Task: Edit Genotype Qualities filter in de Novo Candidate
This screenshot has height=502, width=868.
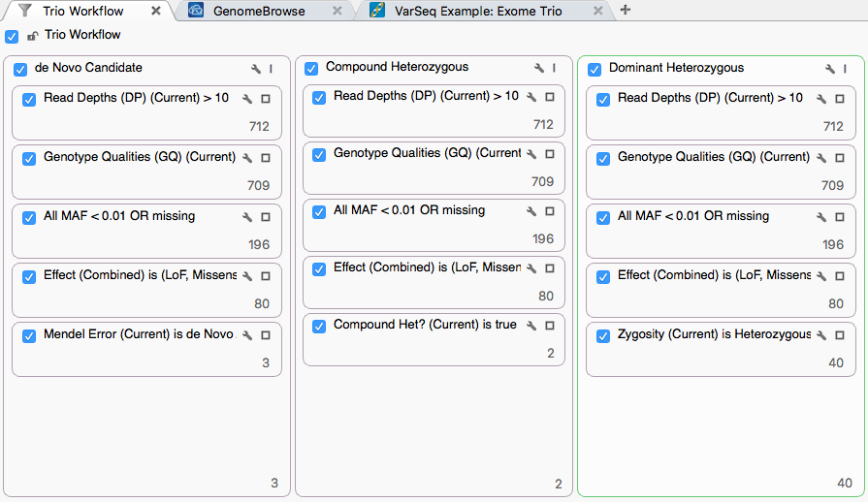Action: 247,158
